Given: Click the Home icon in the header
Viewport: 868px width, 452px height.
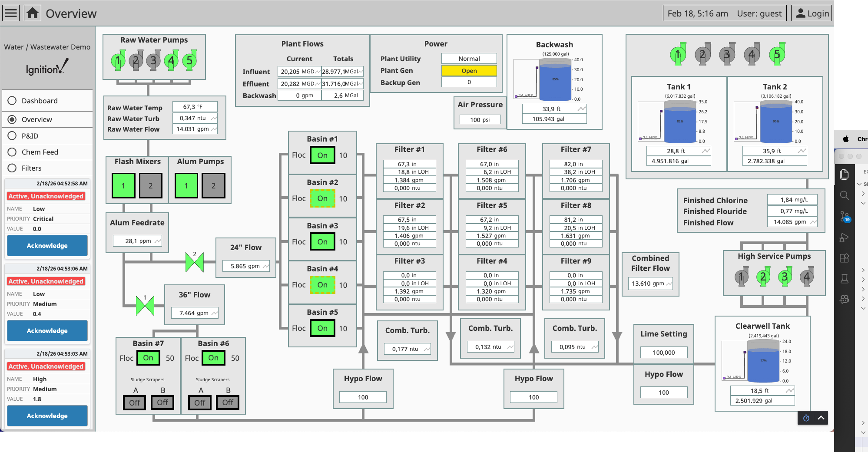Looking at the screenshot, I should [x=32, y=13].
